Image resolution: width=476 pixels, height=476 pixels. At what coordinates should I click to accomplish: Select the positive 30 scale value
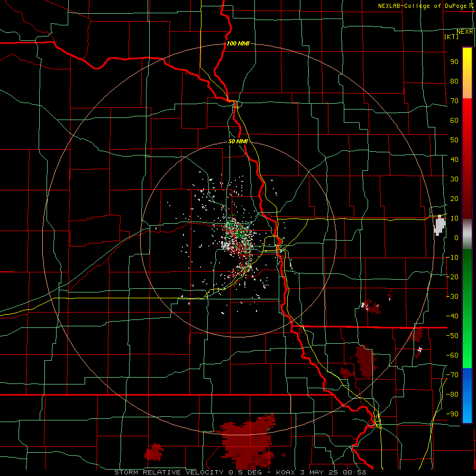click(454, 179)
